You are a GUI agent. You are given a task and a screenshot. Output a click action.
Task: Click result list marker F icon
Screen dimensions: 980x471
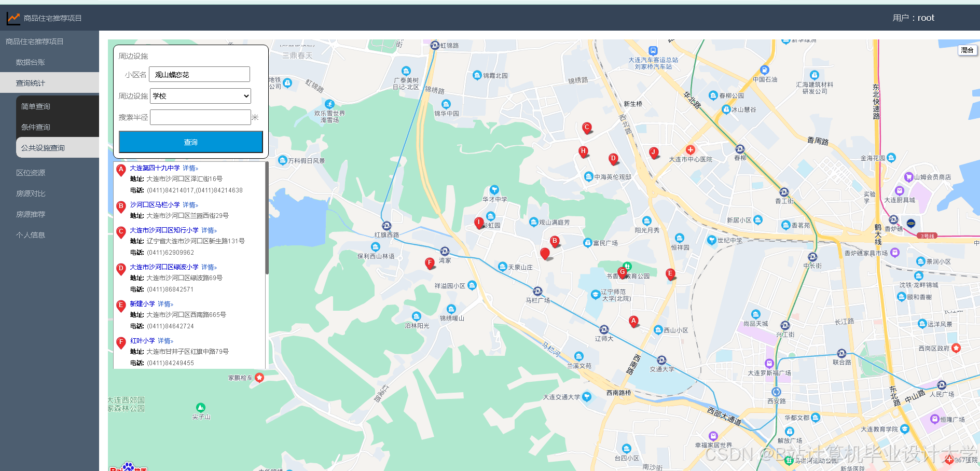pyautogui.click(x=121, y=343)
